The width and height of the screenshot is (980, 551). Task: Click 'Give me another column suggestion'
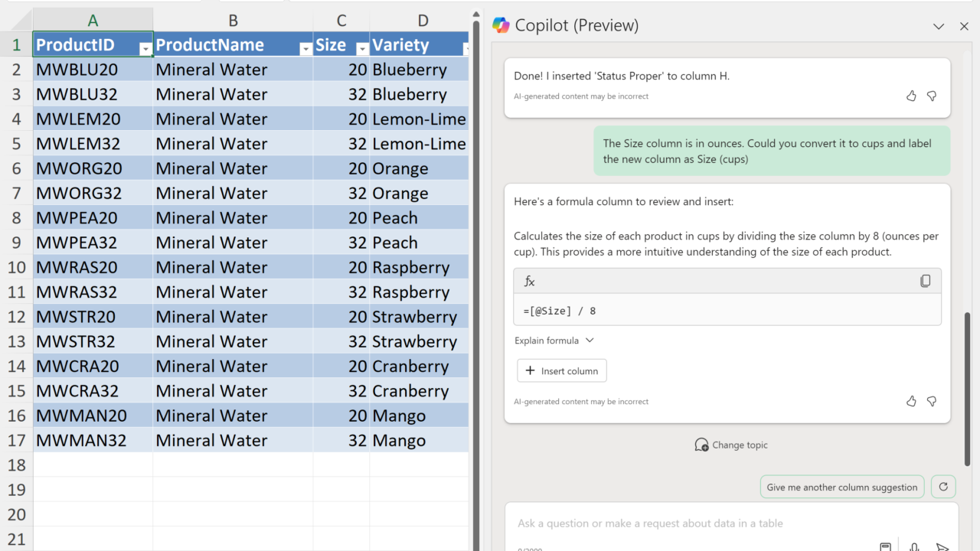tap(841, 487)
